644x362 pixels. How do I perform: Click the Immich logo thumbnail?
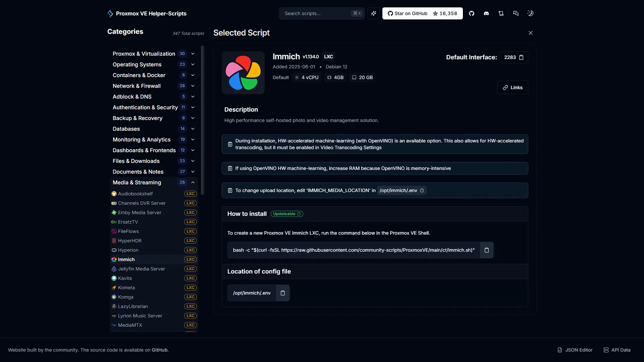[x=243, y=73]
